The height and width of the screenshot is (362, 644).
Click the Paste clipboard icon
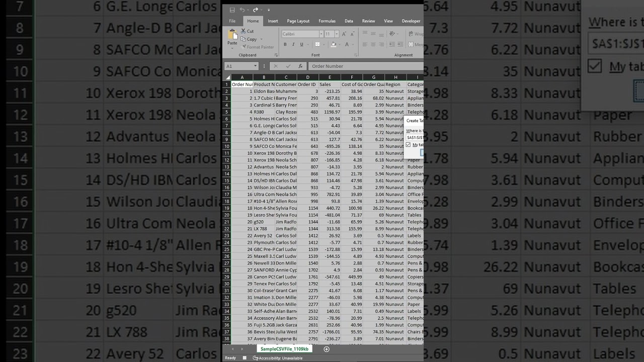(x=232, y=35)
